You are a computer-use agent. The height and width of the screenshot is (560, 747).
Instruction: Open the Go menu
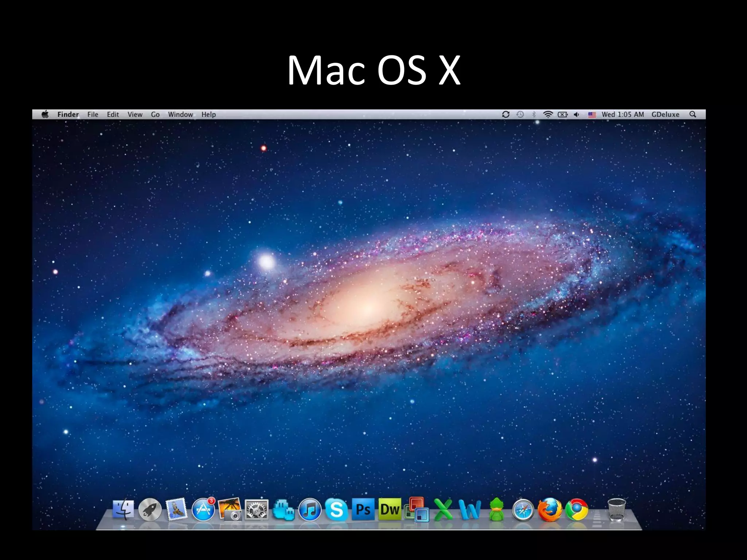point(155,114)
